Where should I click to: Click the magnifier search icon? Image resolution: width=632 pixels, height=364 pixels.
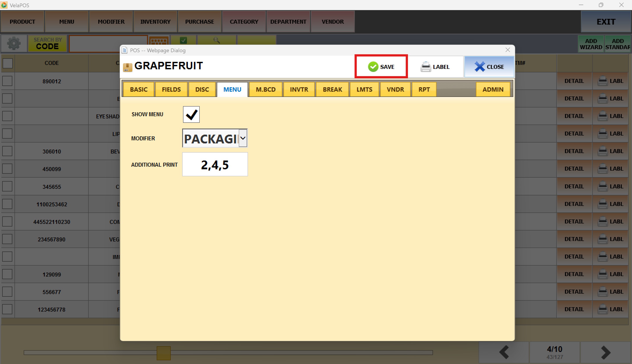(x=216, y=40)
